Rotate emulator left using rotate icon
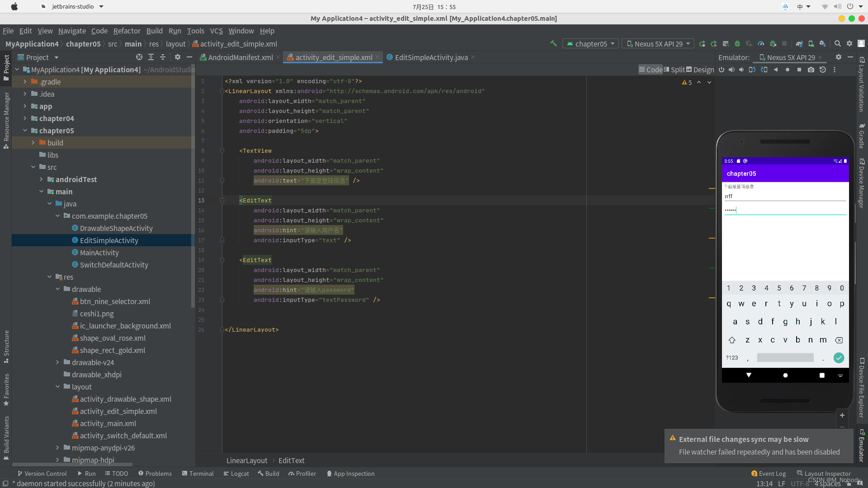868x488 pixels. coord(752,70)
